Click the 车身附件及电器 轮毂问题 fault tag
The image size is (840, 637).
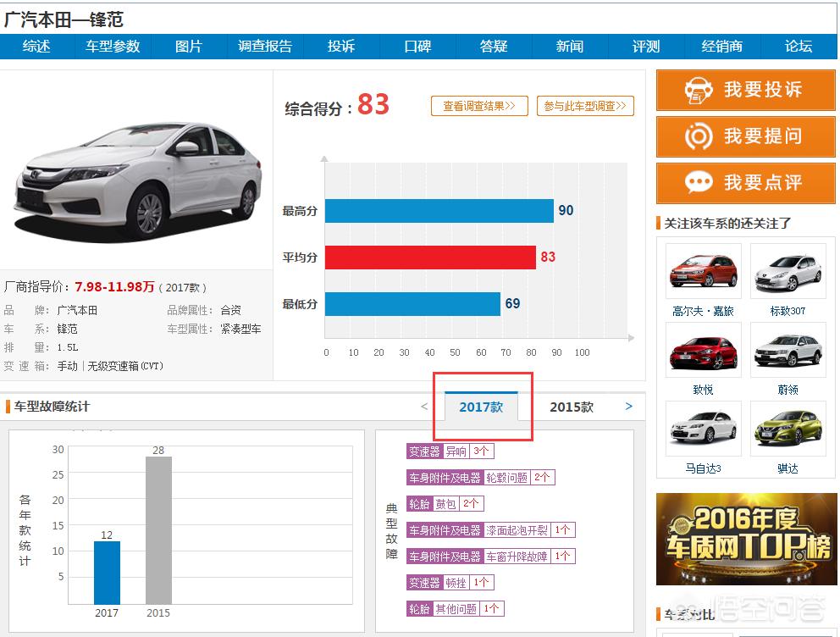(480, 478)
